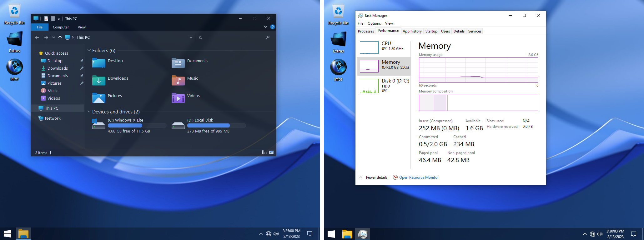Screen dimensions: 644x240
Task: Click the Start button on the taskbar below Task Manager
Action: click(331, 234)
